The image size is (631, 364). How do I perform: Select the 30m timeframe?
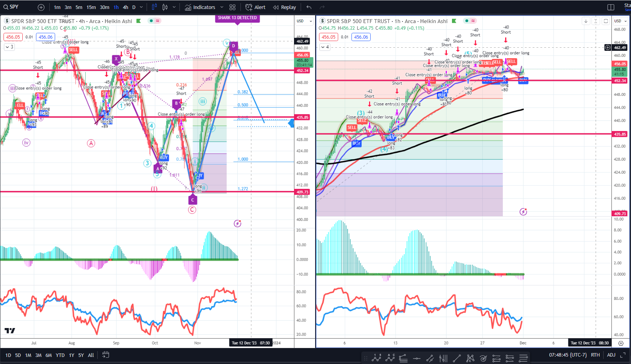pyautogui.click(x=104, y=7)
